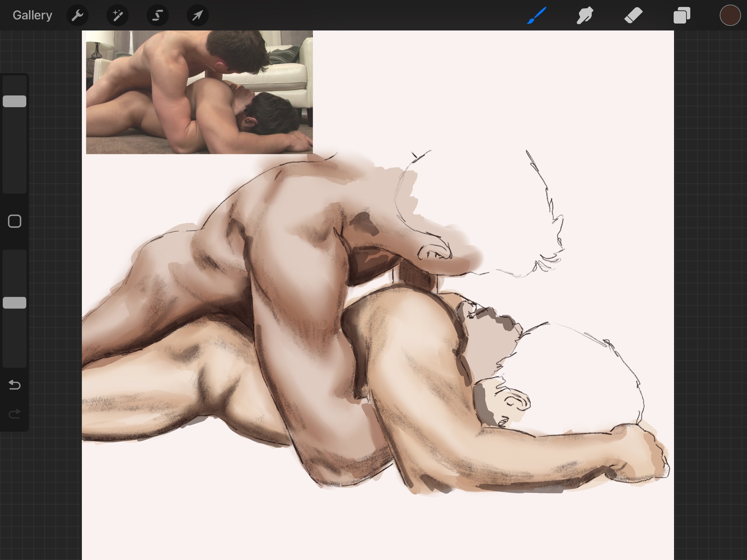The height and width of the screenshot is (560, 747).
Task: Open the Actions wrench menu
Action: tap(77, 15)
